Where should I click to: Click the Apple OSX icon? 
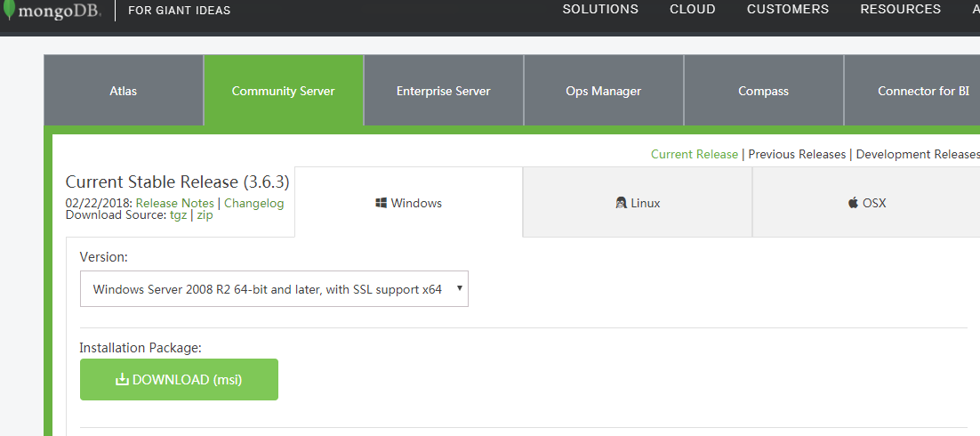853,203
